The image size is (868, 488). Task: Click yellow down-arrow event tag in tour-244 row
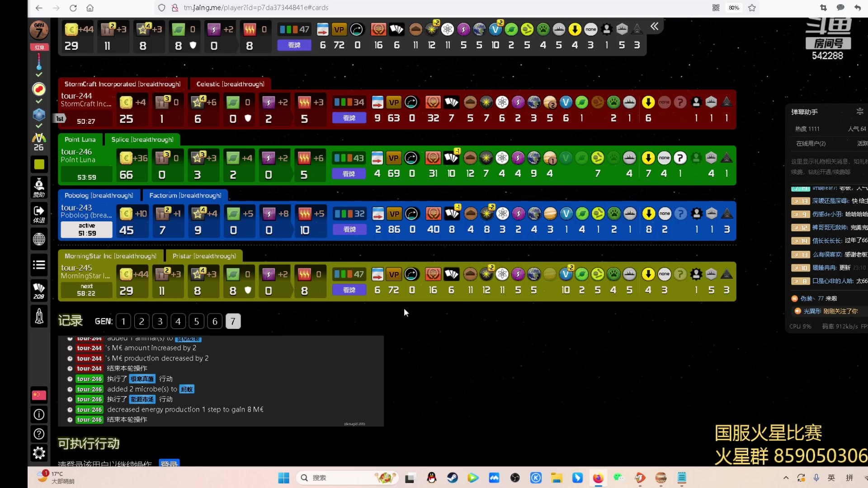tap(648, 103)
